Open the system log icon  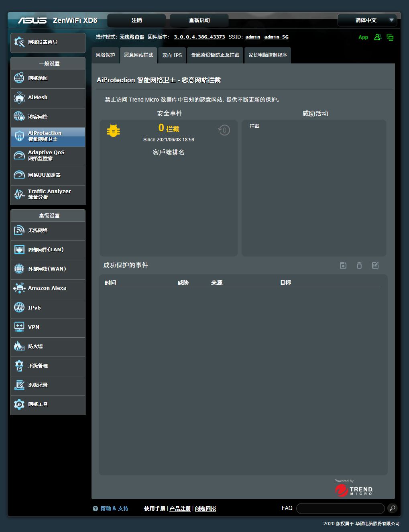(x=19, y=385)
